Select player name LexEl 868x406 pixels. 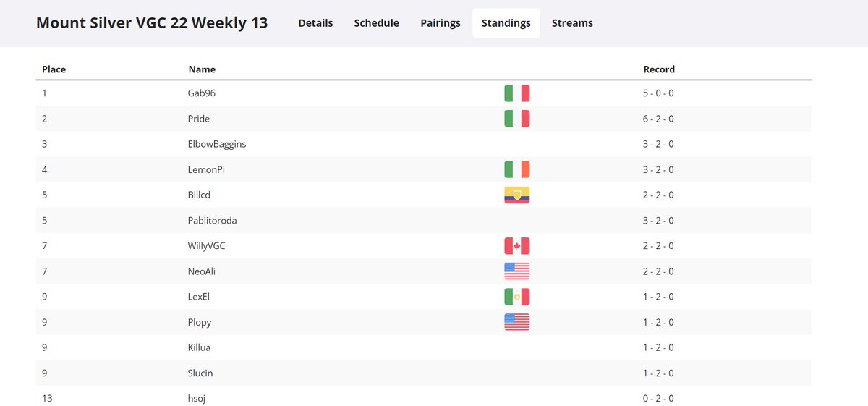pyautogui.click(x=199, y=297)
